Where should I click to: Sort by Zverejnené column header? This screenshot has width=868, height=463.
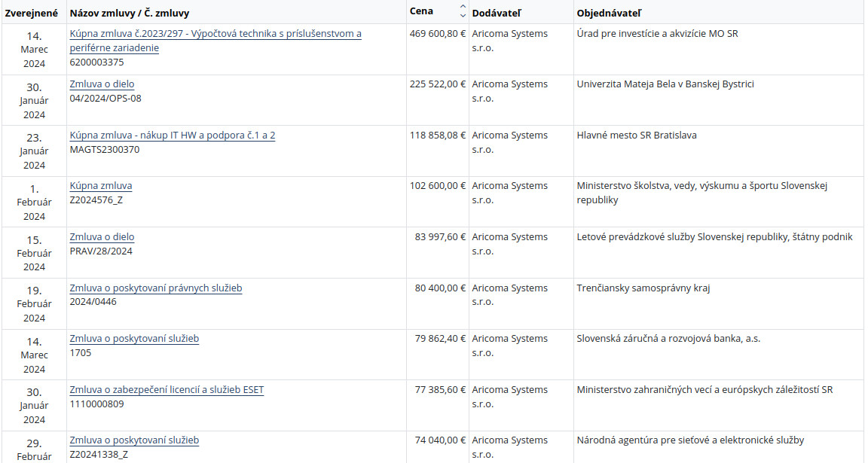point(32,14)
